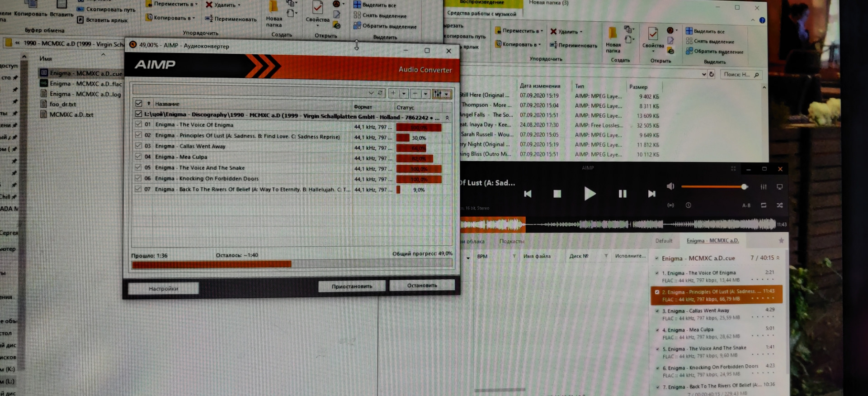Refresh the right Explorer address bar

point(712,74)
